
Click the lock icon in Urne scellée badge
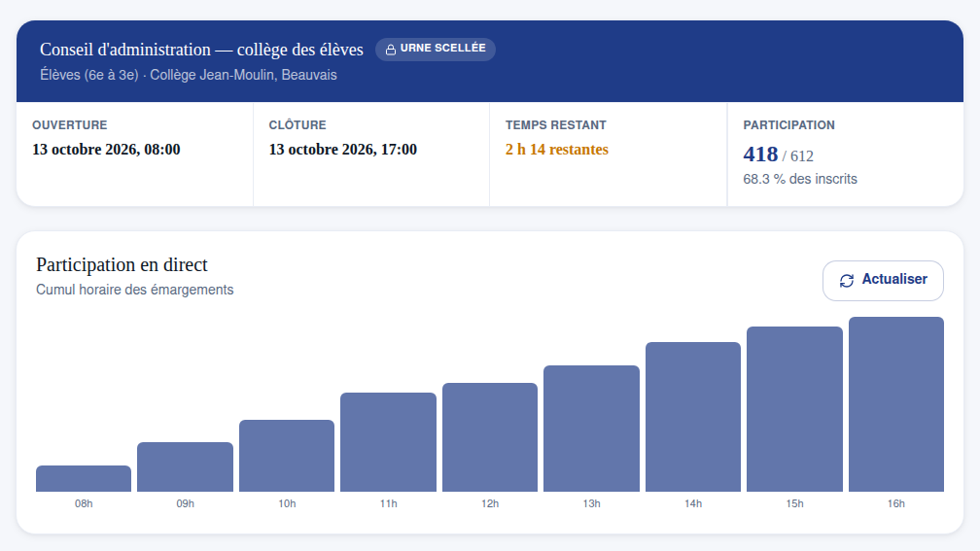391,50
